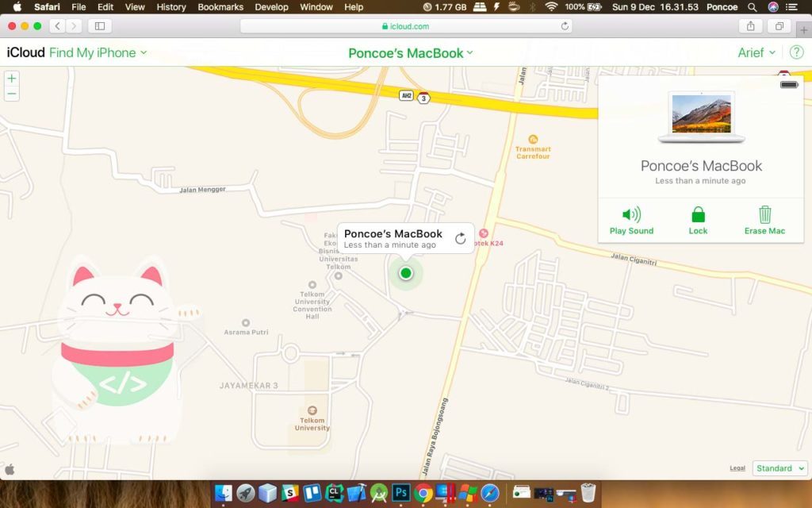The height and width of the screenshot is (508, 812).
Task: Open Launchpad rocket in the Dock
Action: (246, 493)
